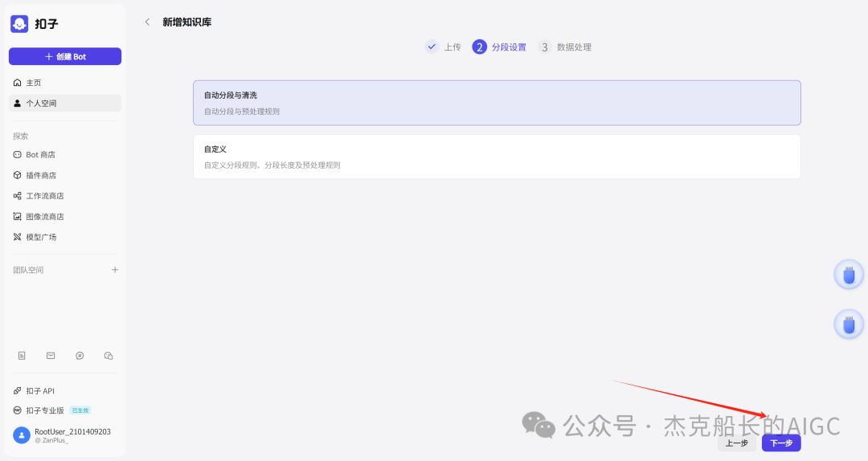
Task: Click step 3 数据处理
Action: (565, 47)
